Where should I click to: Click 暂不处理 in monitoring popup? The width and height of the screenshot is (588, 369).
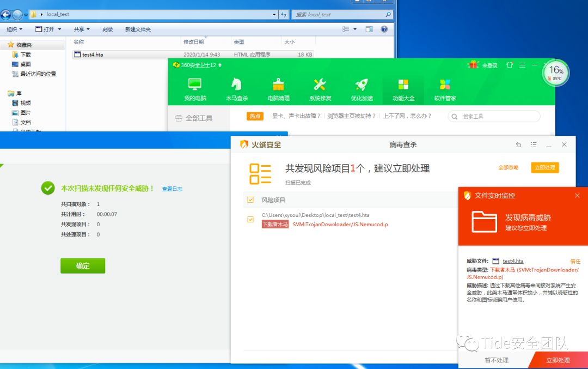497,360
